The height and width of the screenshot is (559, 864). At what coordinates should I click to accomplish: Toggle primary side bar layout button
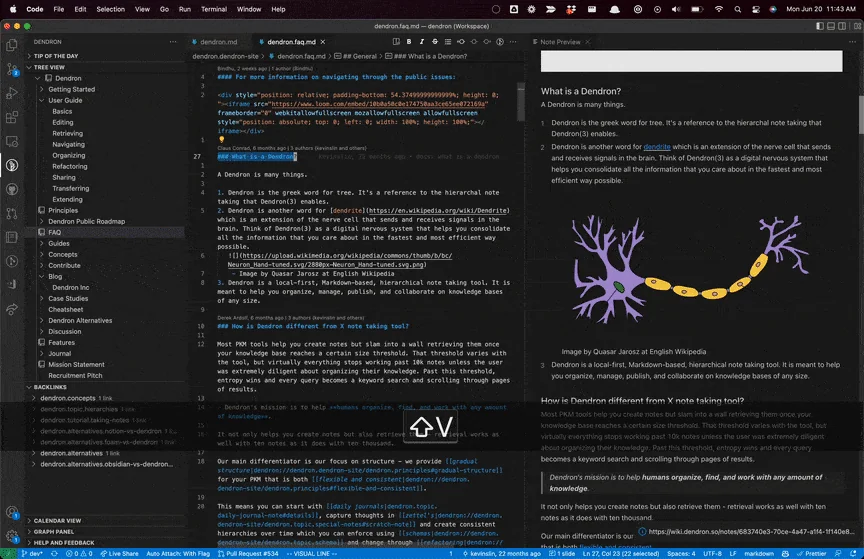tap(820, 26)
